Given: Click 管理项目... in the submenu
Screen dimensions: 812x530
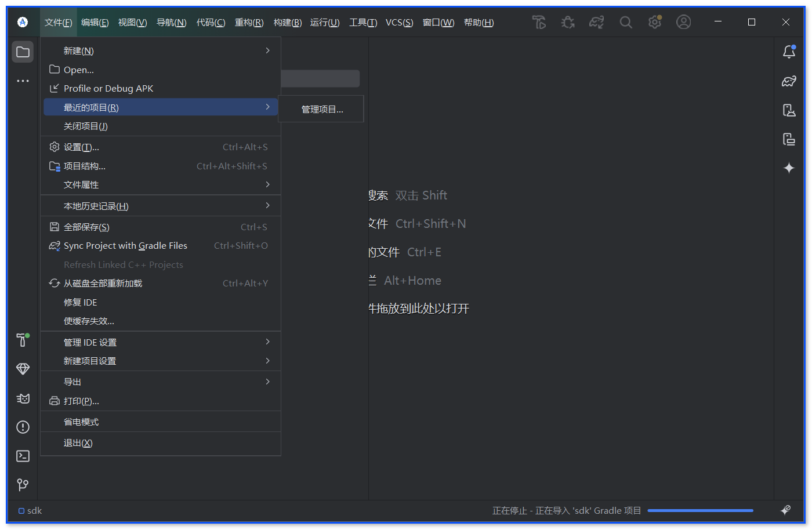Looking at the screenshot, I should 321,109.
